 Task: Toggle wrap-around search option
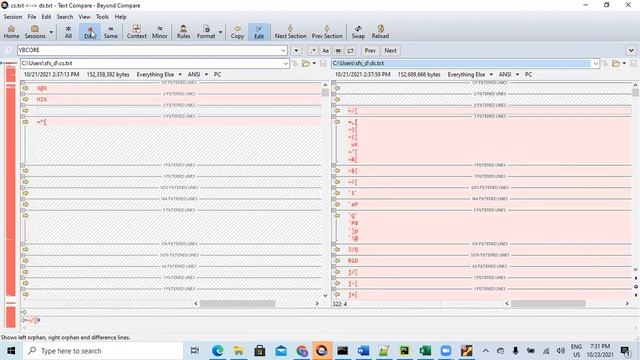[351, 51]
